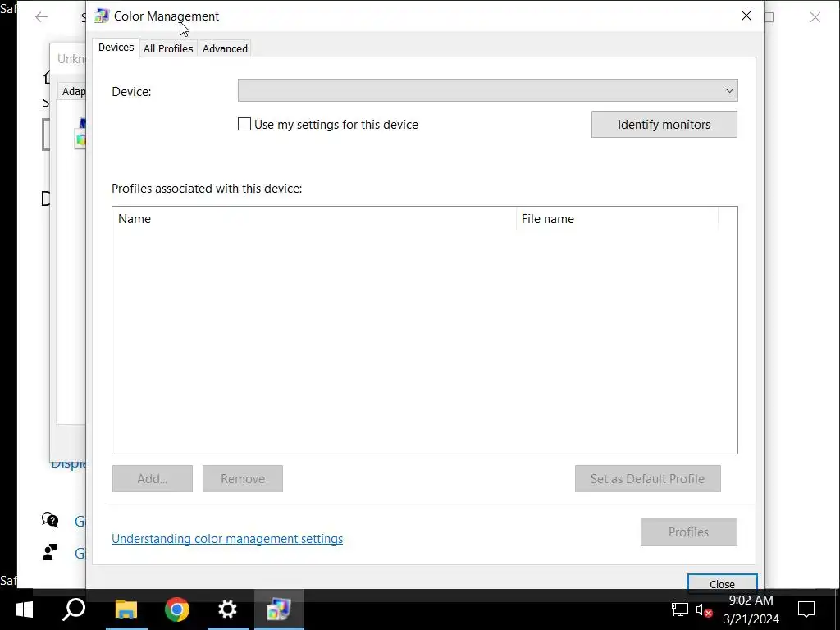Click the Give feedback icon in Settings

point(50,552)
